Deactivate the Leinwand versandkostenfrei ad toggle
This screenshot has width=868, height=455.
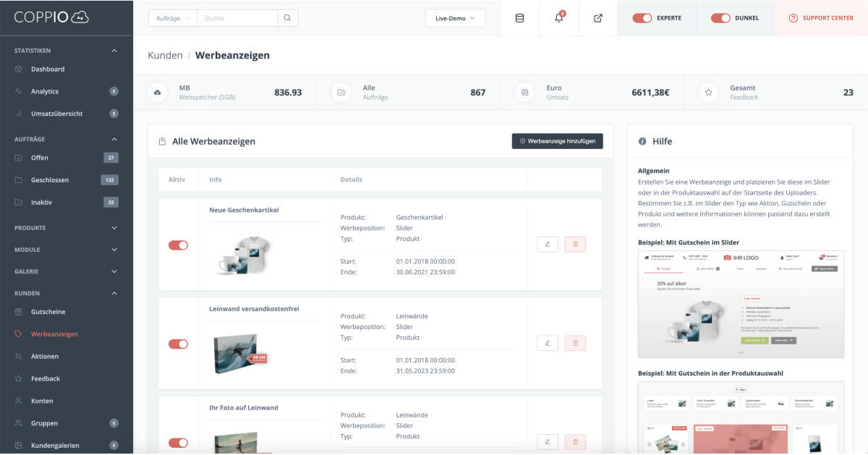[178, 344]
